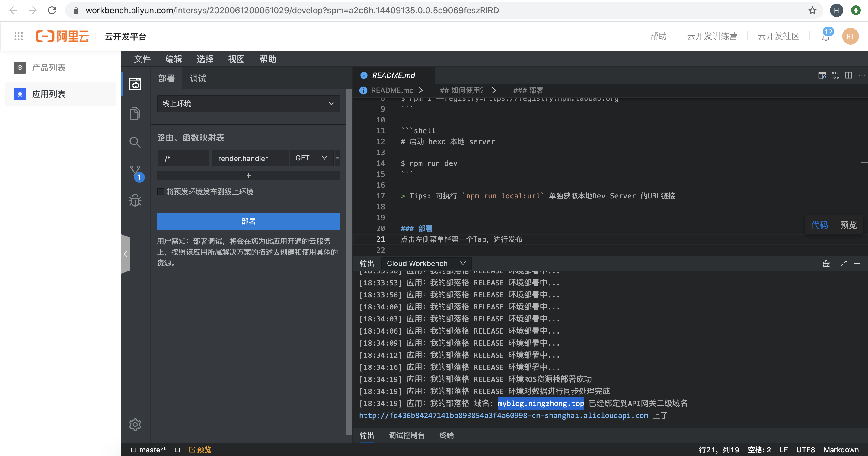Viewport: 868px width, 456px height.
Task: Select the 输出 tab at panel bottom
Action: pos(367,435)
